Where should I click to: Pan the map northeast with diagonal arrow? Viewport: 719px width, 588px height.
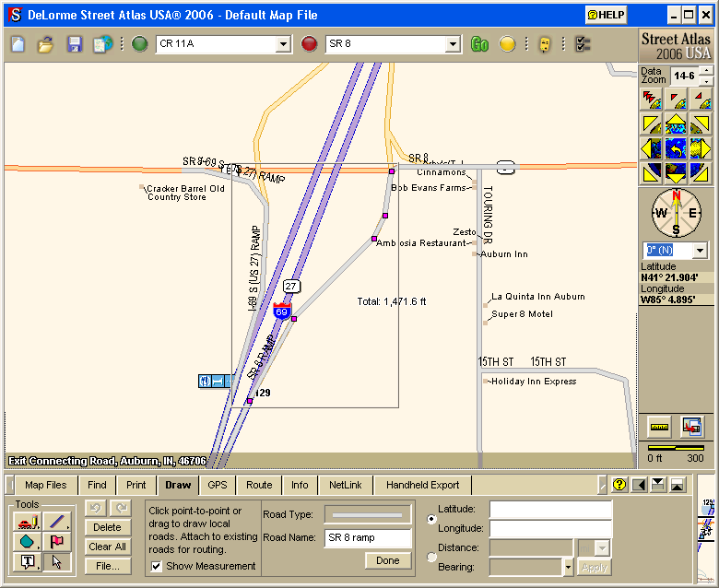point(701,123)
